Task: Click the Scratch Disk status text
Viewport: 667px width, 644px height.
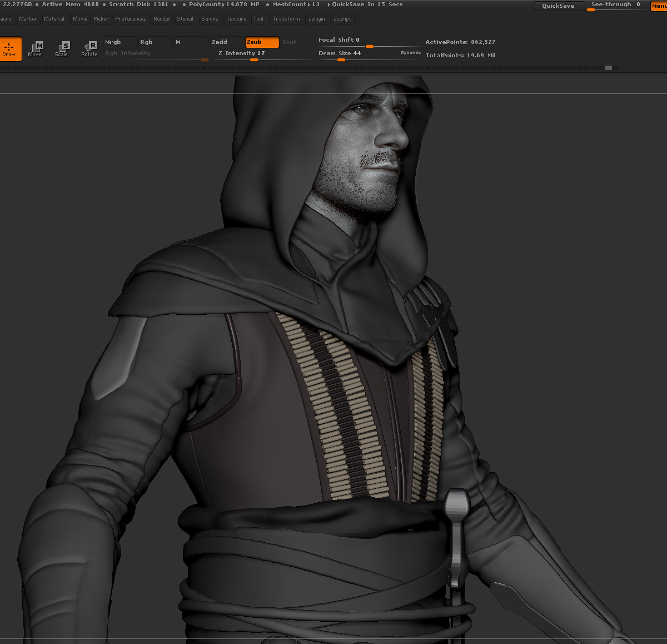Action: click(138, 4)
